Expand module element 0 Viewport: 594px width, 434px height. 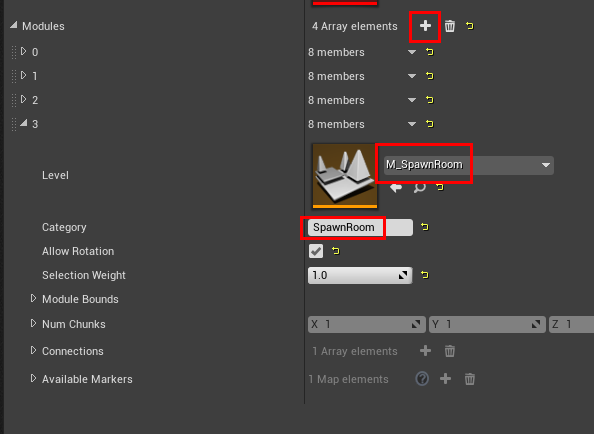(x=23, y=51)
